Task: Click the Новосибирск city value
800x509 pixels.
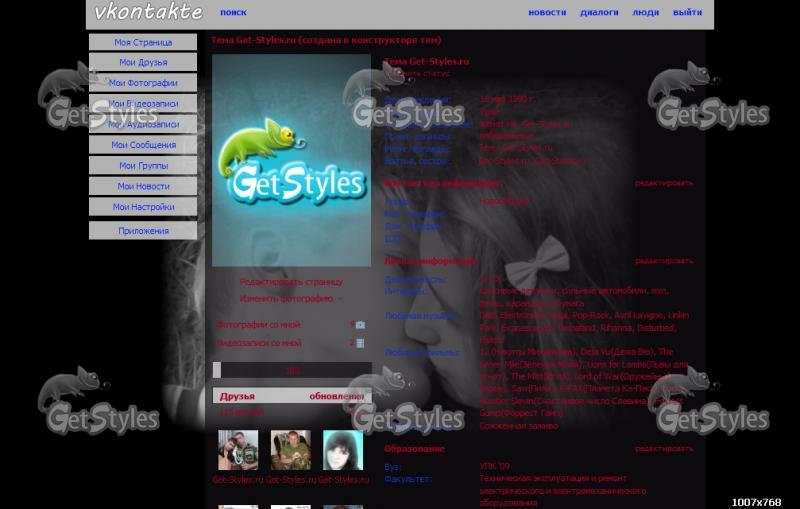Action: [504, 201]
